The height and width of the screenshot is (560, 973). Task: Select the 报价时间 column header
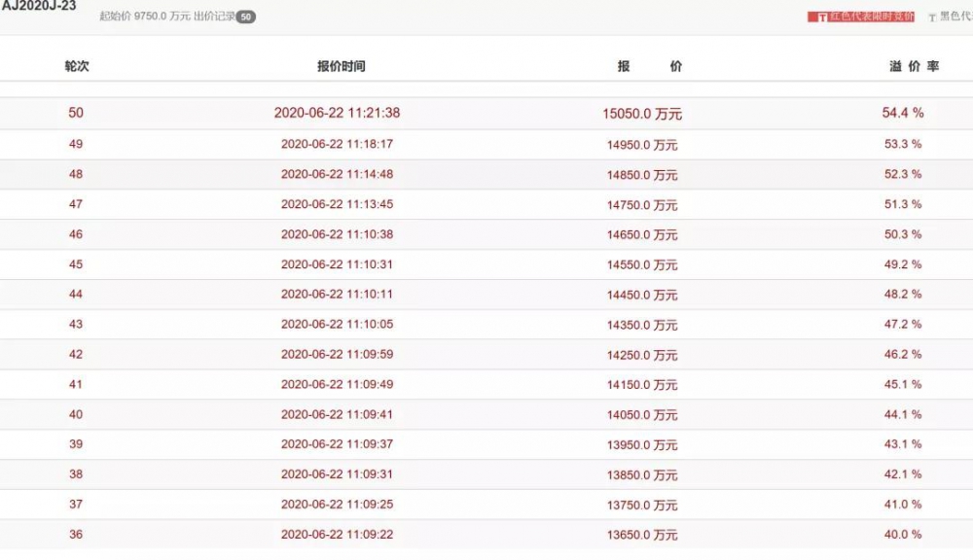(x=342, y=66)
